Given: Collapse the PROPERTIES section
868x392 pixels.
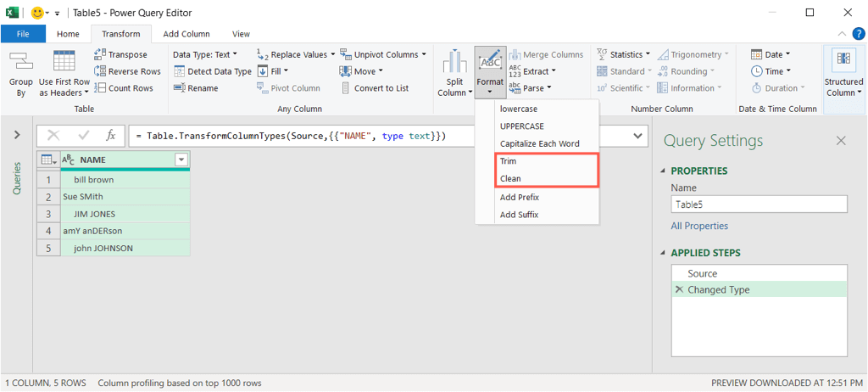Looking at the screenshot, I should click(x=665, y=171).
